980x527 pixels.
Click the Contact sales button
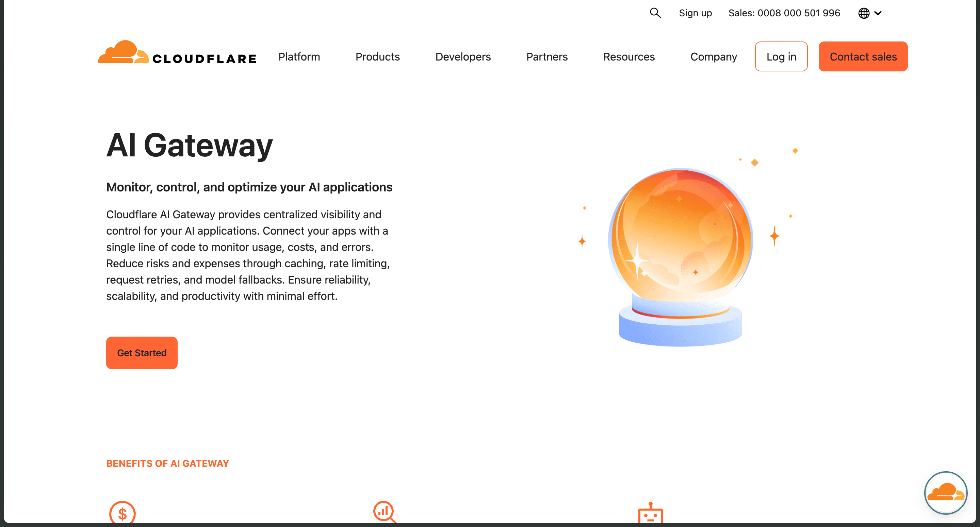[x=863, y=57]
